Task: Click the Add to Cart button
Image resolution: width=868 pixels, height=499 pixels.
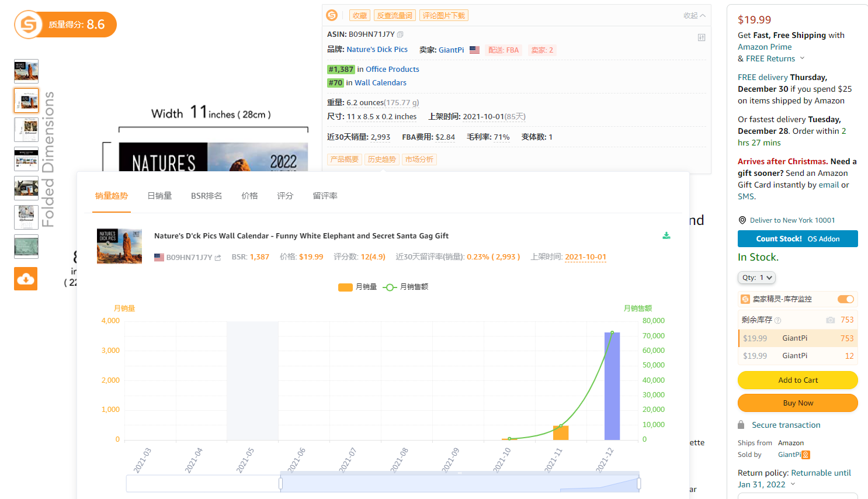Action: [x=798, y=380]
